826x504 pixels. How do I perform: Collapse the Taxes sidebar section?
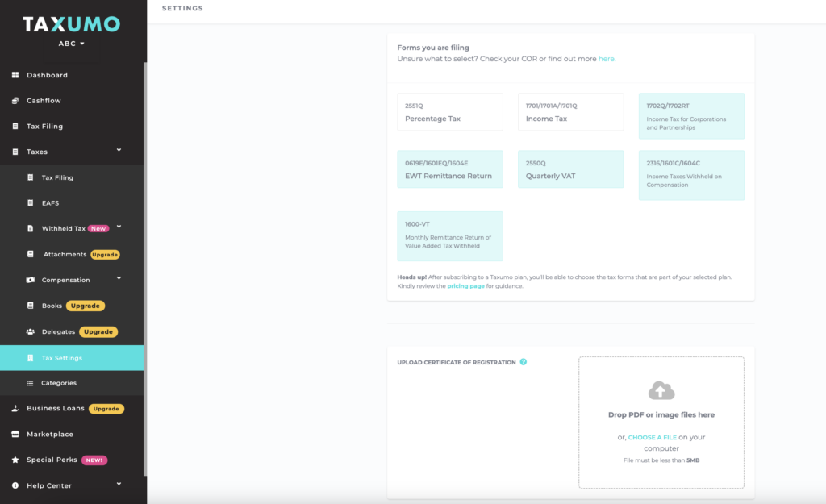coord(119,151)
